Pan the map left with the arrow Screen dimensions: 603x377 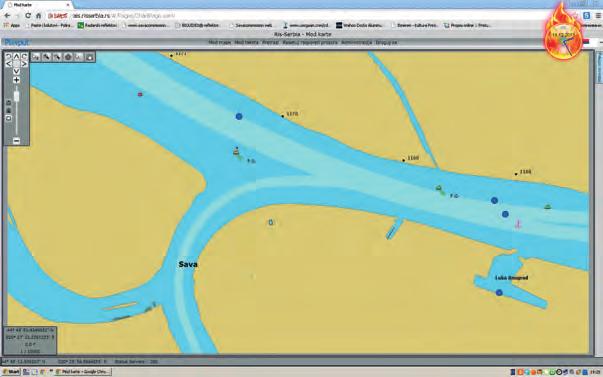click(x=9, y=64)
